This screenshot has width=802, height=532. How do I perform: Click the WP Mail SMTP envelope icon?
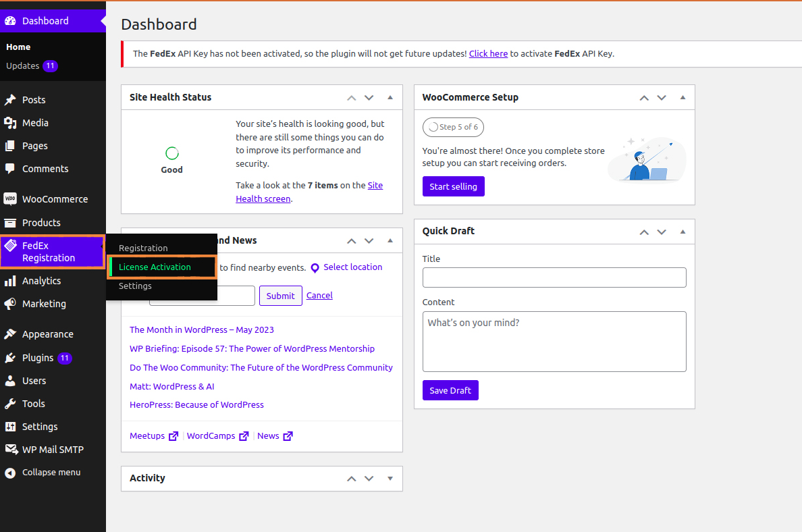(x=11, y=449)
